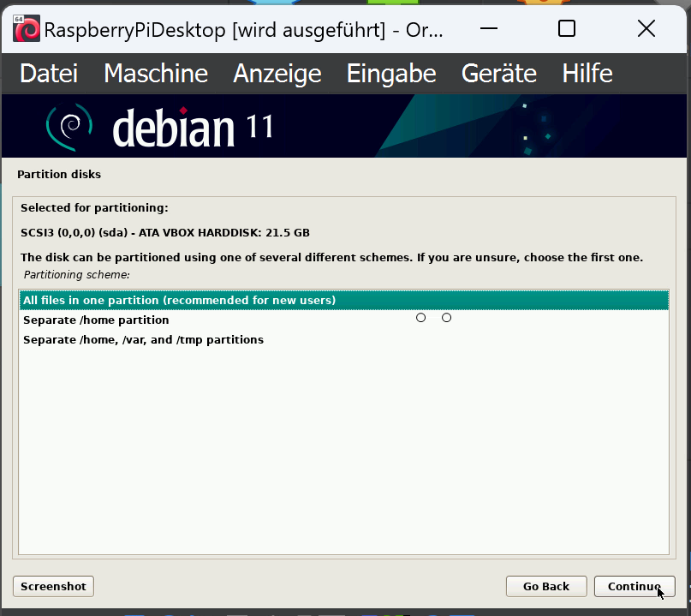
Task: Click the RaspberryPiDesktop window title text
Action: pyautogui.click(x=243, y=30)
